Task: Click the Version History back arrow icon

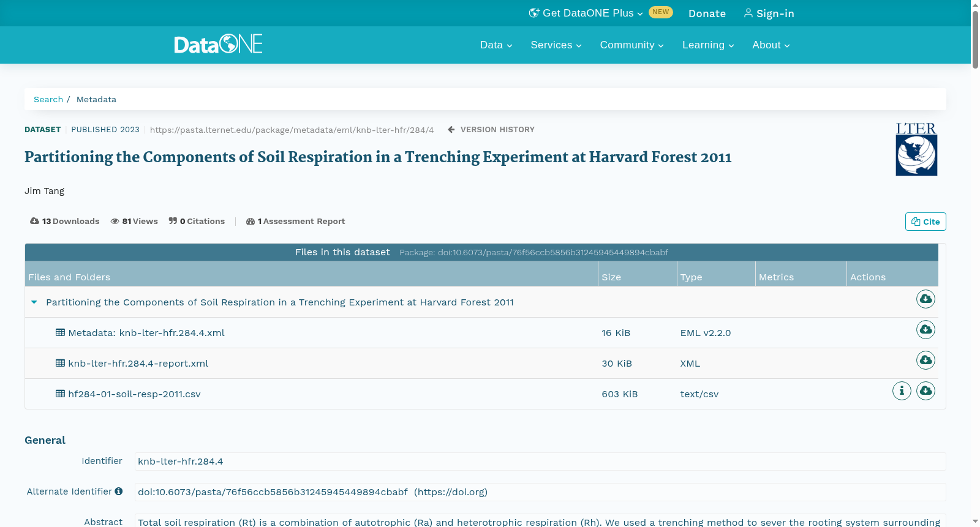Action: [451, 129]
